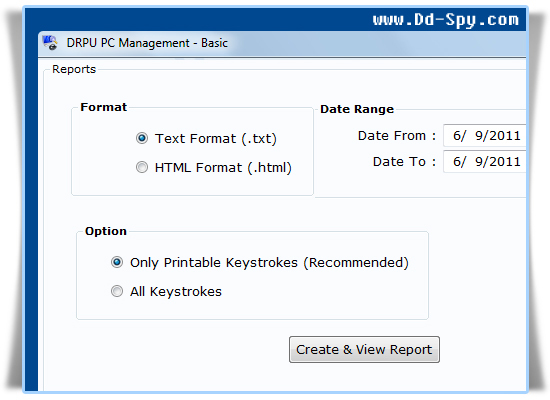This screenshot has width=550, height=400.
Task: Select the All Keystrokes option
Action: [x=117, y=291]
